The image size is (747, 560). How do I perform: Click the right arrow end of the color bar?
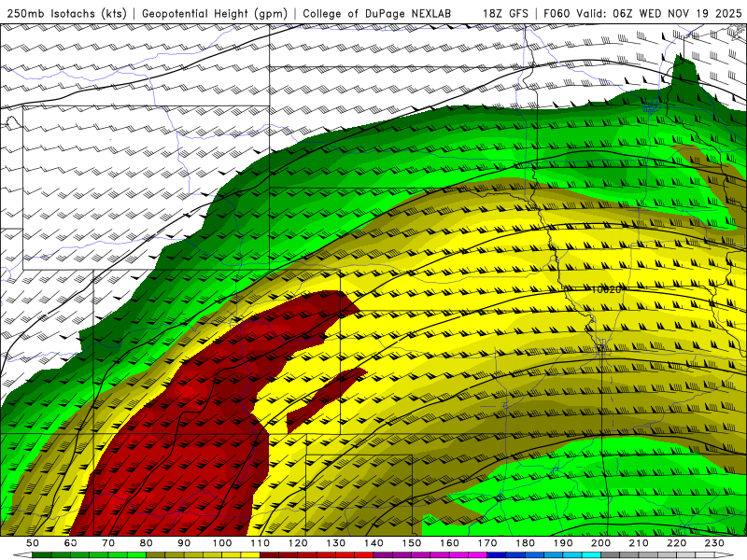pos(725,554)
